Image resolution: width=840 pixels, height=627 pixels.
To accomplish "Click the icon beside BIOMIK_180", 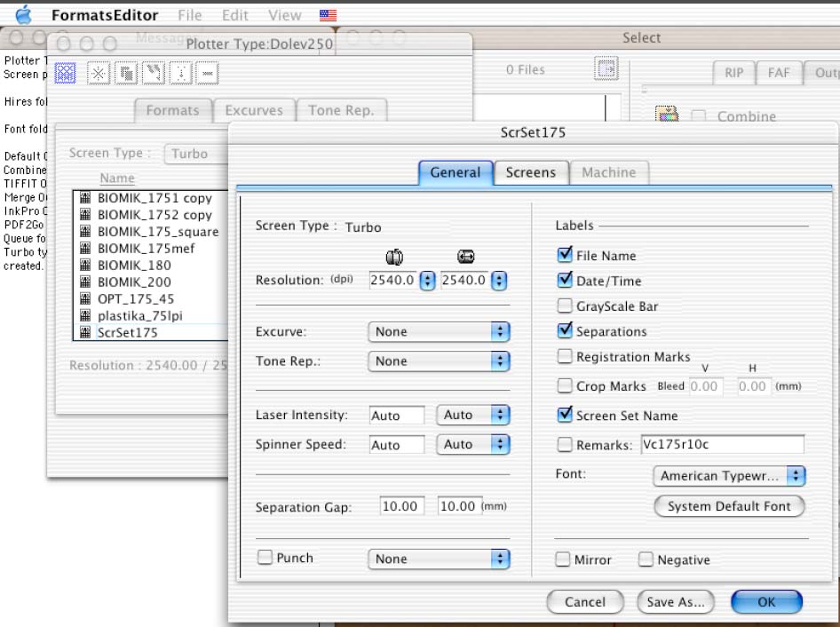I will click(85, 265).
